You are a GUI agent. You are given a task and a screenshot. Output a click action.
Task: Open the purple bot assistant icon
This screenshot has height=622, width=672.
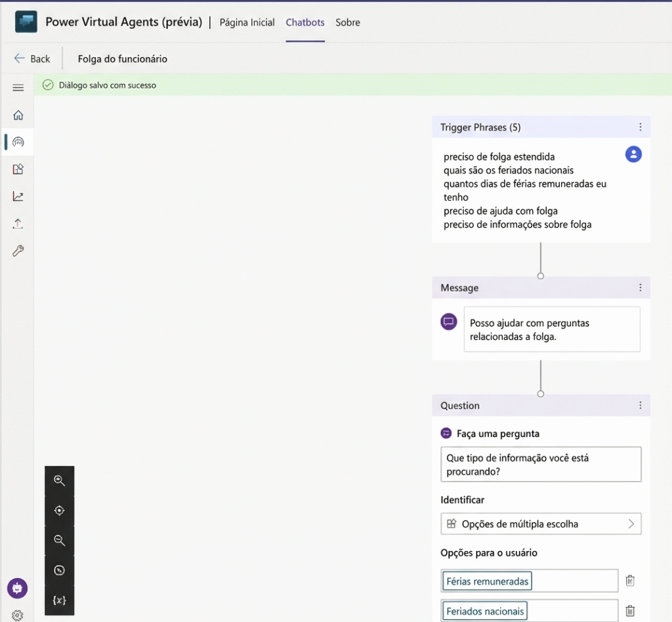[16, 589]
